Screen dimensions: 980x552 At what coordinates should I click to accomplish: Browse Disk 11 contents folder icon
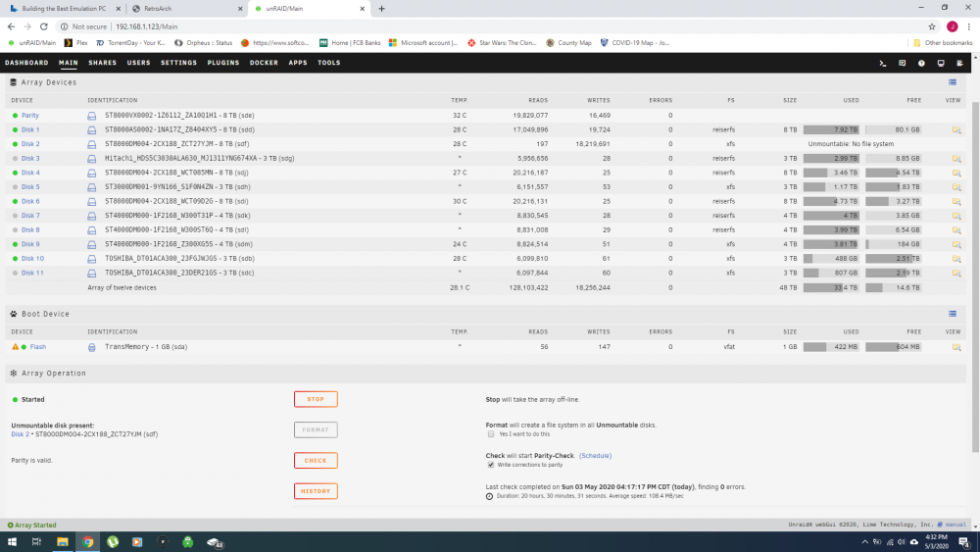956,274
